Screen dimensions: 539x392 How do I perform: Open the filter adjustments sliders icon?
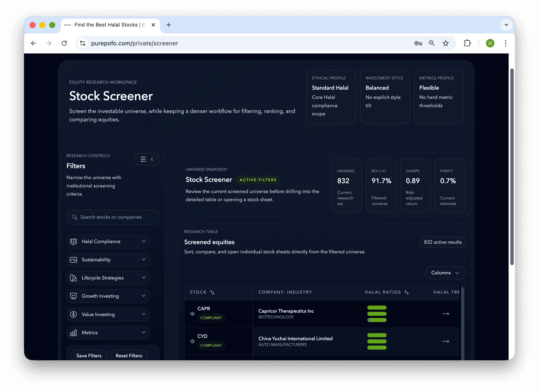tap(143, 159)
